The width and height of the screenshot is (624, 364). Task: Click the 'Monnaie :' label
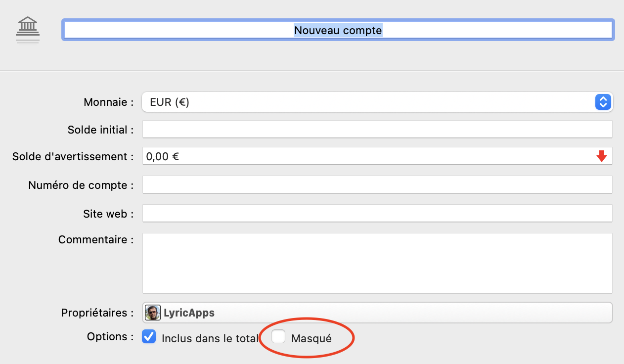tap(109, 102)
